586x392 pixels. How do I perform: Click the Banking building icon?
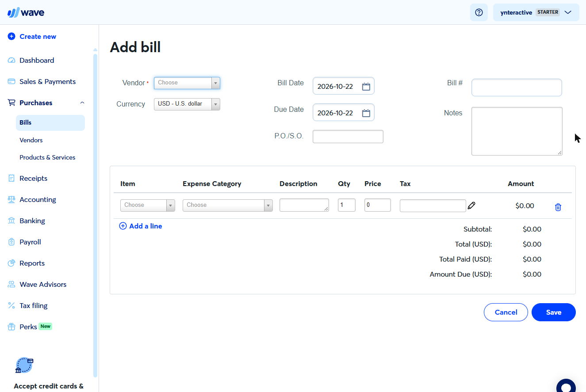[11, 221]
